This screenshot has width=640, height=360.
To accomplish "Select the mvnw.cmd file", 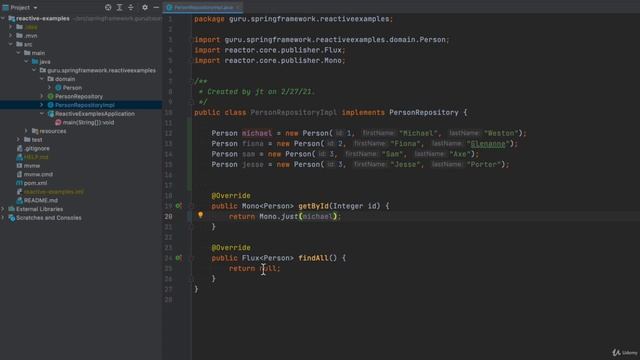I will pyautogui.click(x=38, y=174).
